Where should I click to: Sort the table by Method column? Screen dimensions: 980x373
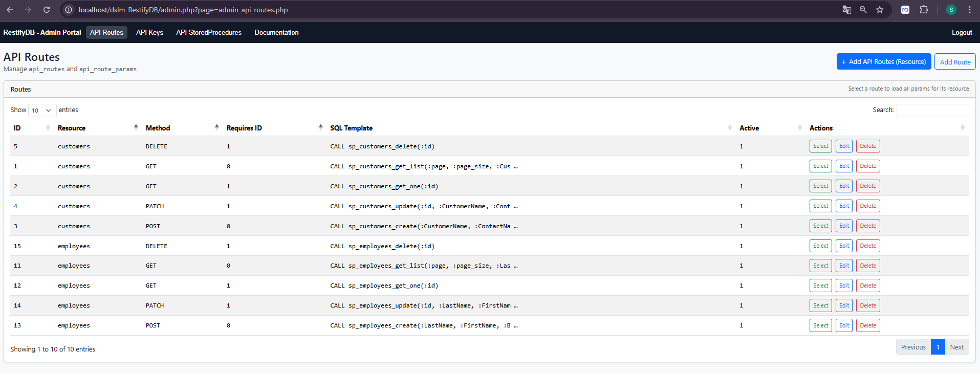(x=158, y=128)
